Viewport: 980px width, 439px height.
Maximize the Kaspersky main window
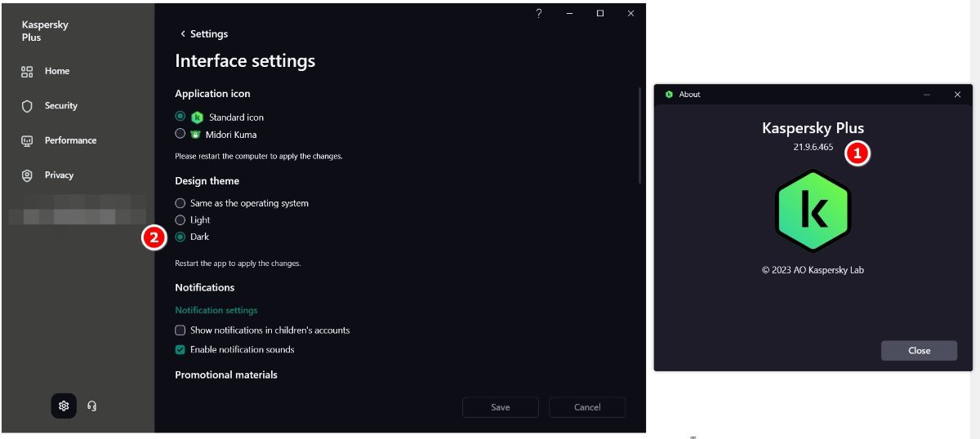point(600,14)
